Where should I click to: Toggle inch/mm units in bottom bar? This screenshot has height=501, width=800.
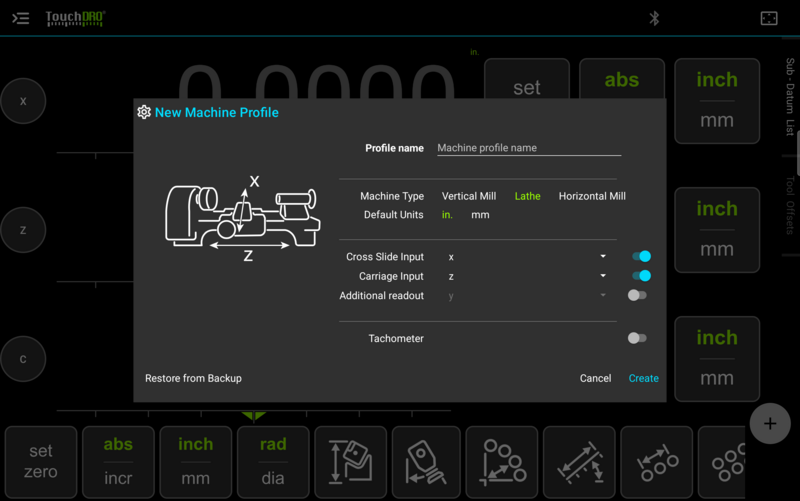(196, 462)
